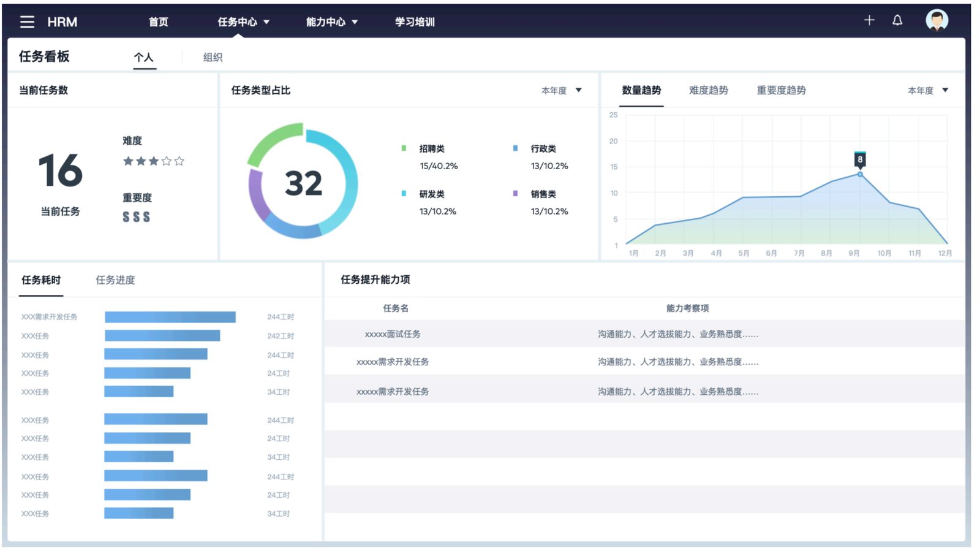The width and height of the screenshot is (980, 556).
Task: Select the 任务耗时 tab
Action: pos(41,280)
